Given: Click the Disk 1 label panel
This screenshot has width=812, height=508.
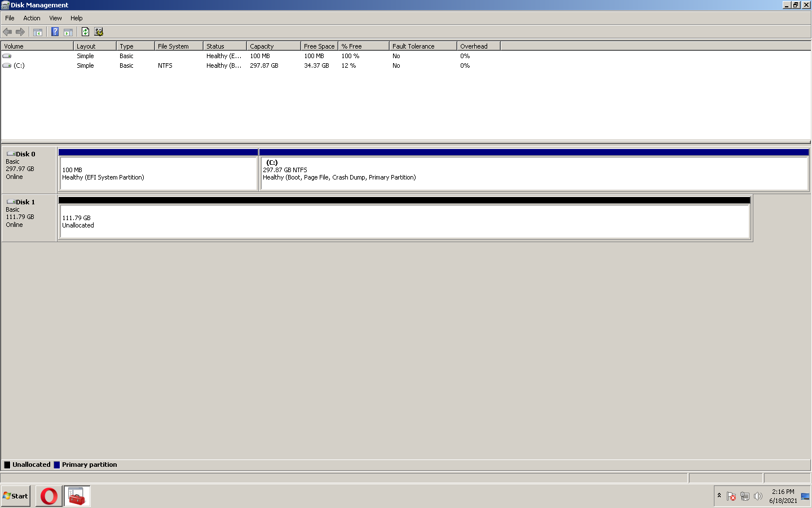Looking at the screenshot, I should click(29, 218).
